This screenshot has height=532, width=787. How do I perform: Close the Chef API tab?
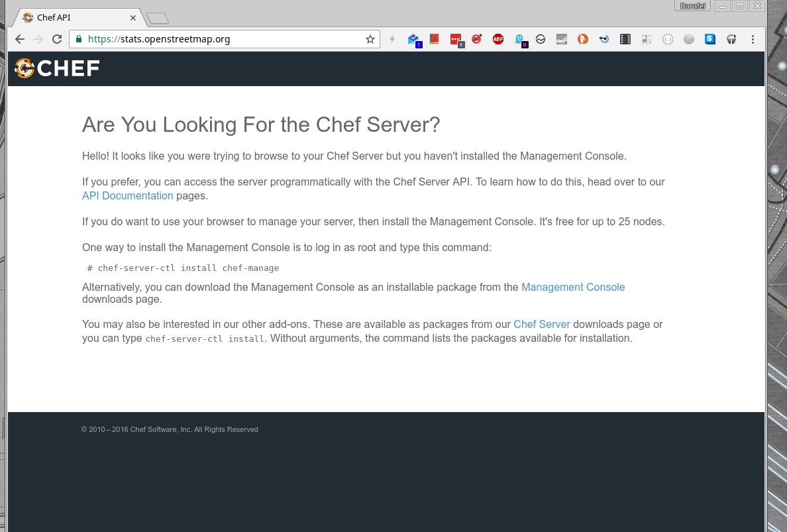pyautogui.click(x=133, y=18)
